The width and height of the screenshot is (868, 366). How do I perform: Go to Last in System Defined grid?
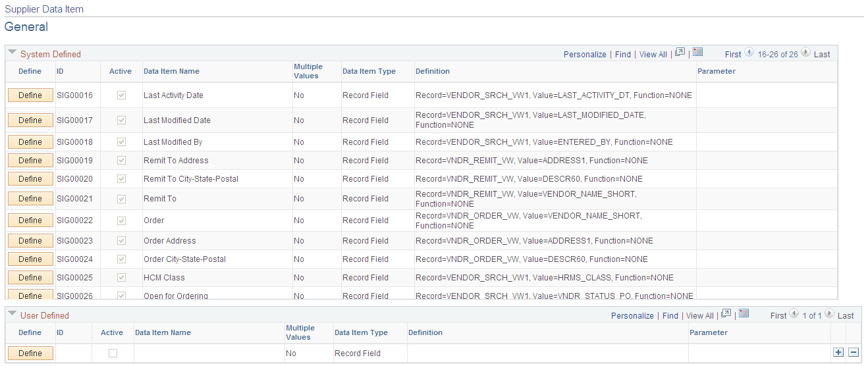point(822,55)
